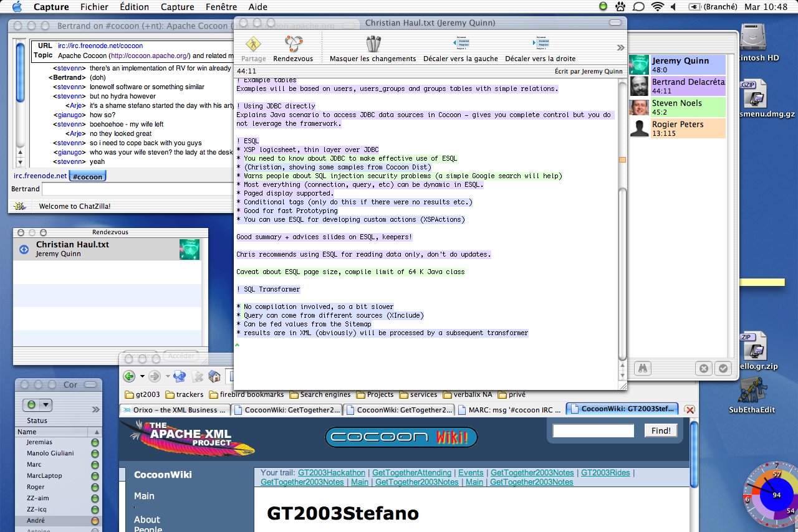Open the Apple menu
This screenshot has height=532, width=798.
[x=16, y=7]
